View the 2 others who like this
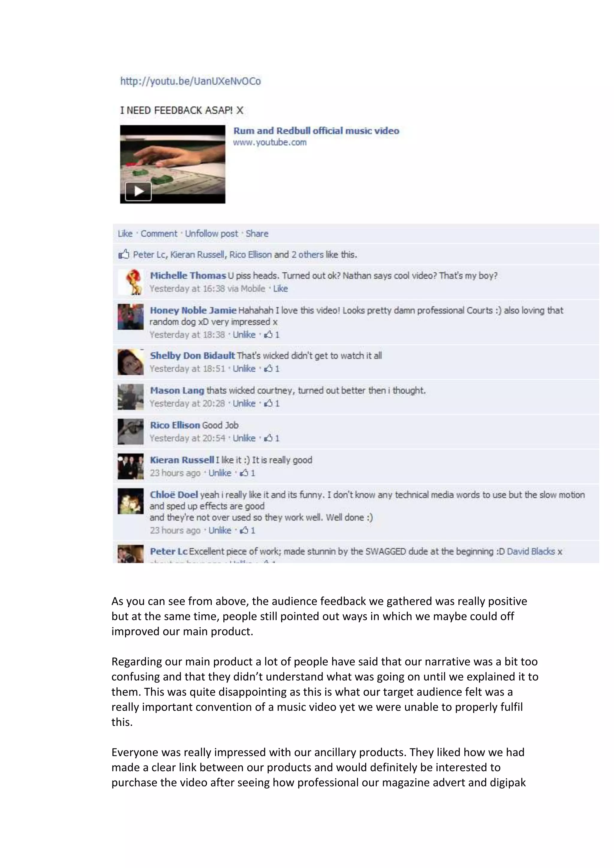Image resolution: width=614 pixels, height=868 pixels. pyautogui.click(x=307, y=254)
